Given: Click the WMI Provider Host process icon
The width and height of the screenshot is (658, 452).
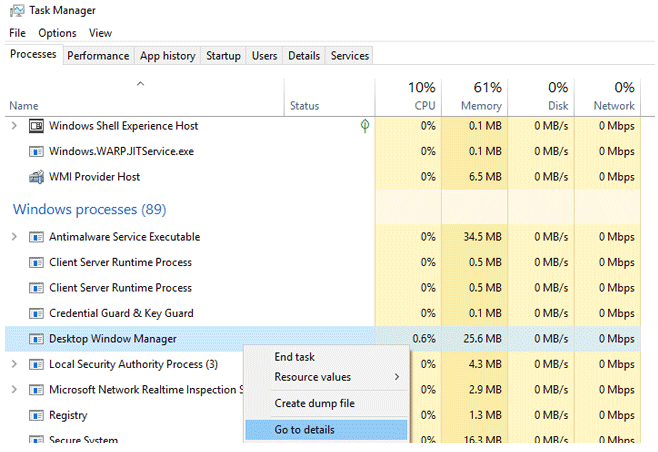Looking at the screenshot, I should point(36,177).
